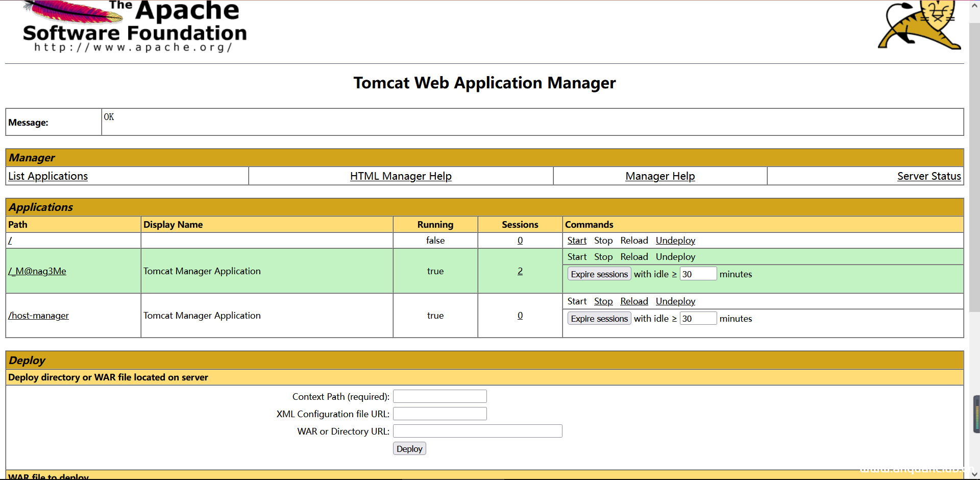
Task: Expire sessions for the /_M@nag3Me application
Action: (599, 274)
